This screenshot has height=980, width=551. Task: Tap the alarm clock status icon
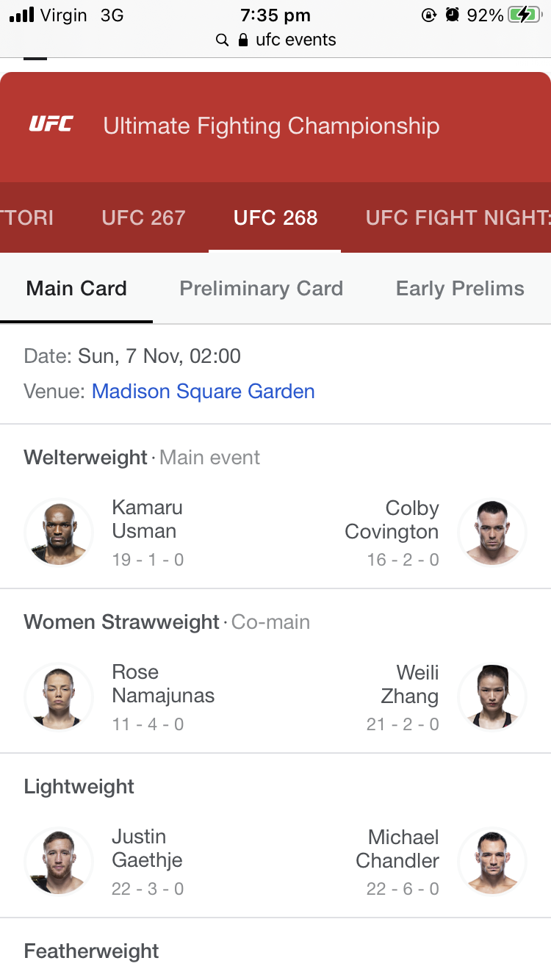(x=453, y=15)
